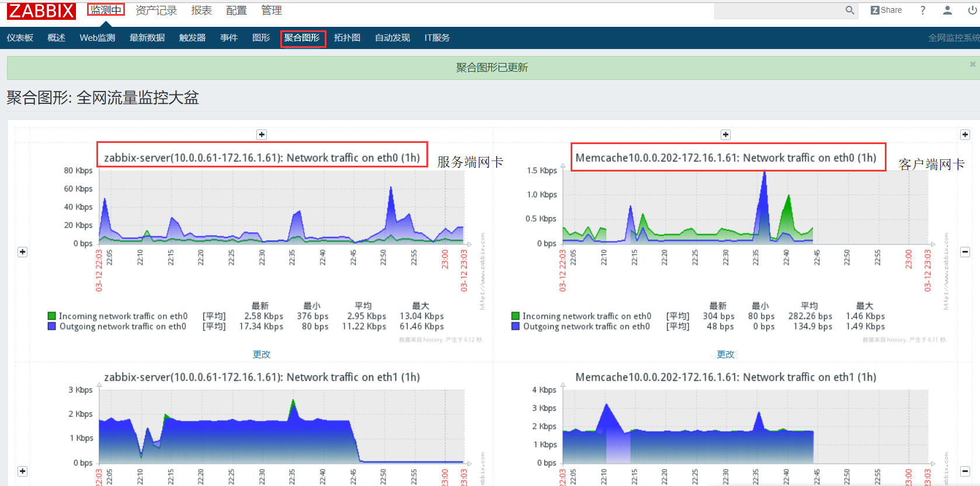Image resolution: width=980 pixels, height=486 pixels.
Task: Click title 聚合图形: 全网流量监控大盆
Action: [103, 97]
